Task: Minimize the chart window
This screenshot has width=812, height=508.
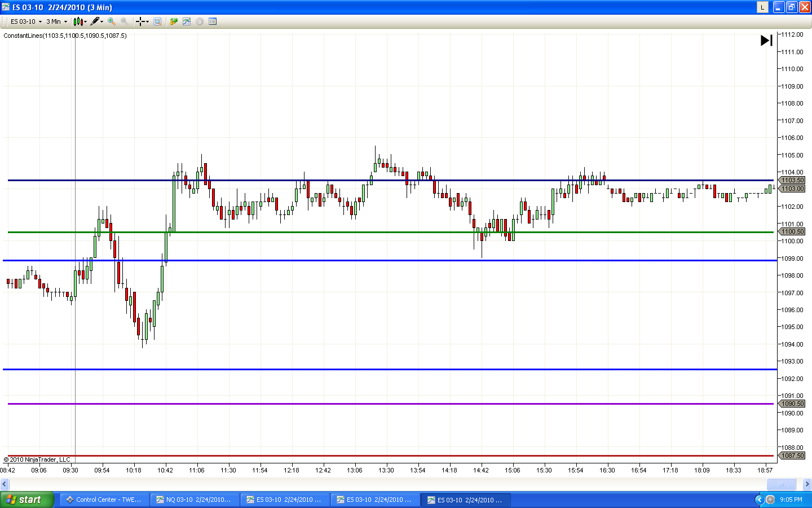Action: click(779, 7)
